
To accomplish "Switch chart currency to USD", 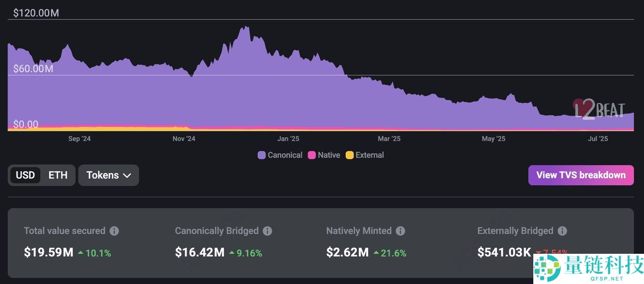I will click(x=25, y=175).
